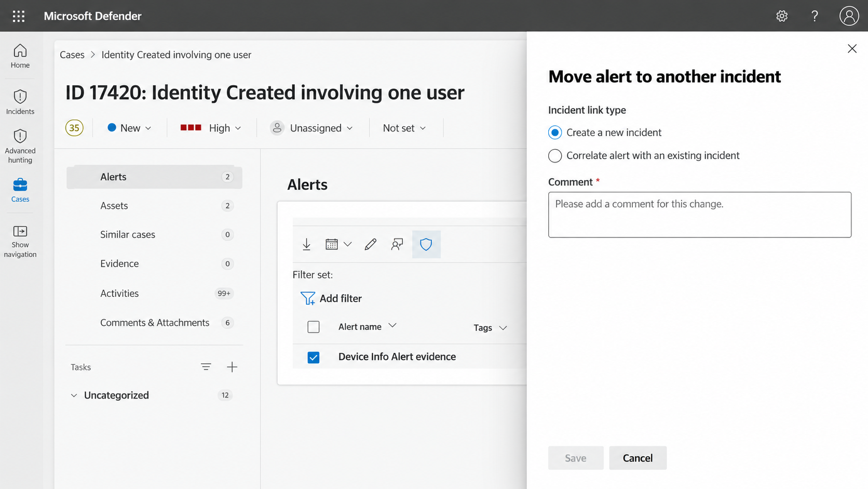
Task: Select Create a new incident radio
Action: coord(555,133)
